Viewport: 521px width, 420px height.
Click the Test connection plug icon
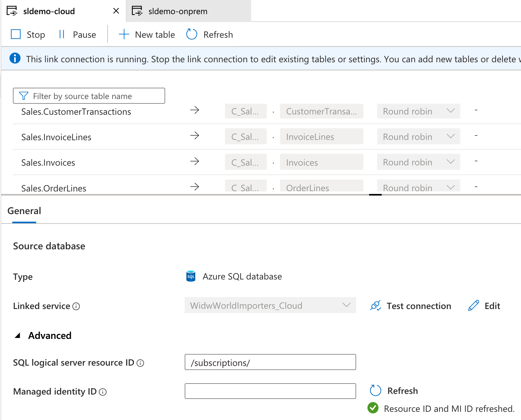click(x=376, y=306)
